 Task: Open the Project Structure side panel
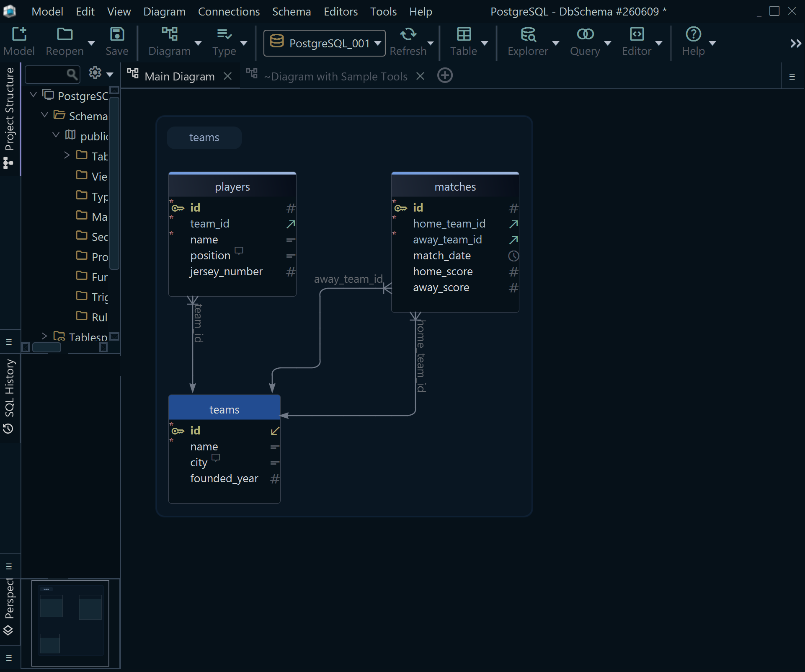tap(9, 118)
